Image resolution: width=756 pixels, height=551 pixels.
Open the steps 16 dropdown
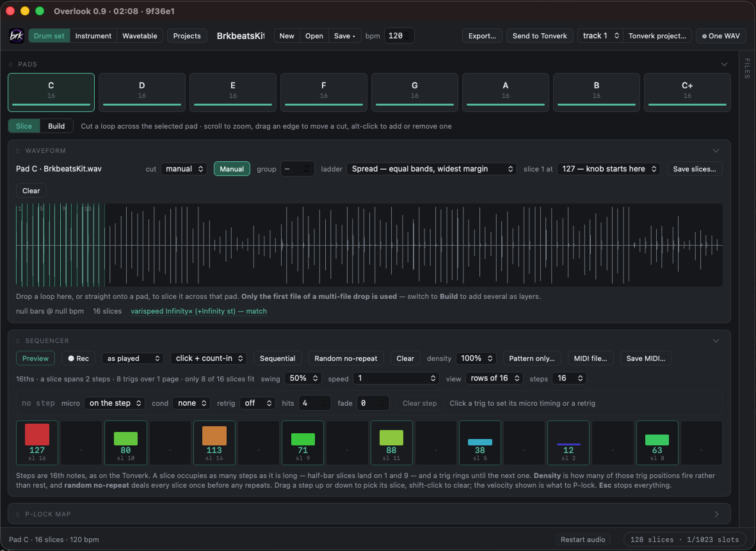point(570,378)
